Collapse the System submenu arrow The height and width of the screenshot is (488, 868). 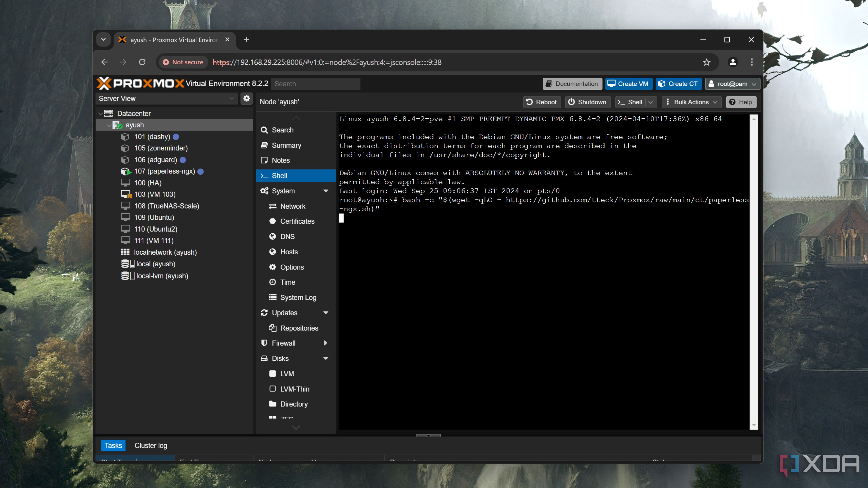tap(325, 191)
